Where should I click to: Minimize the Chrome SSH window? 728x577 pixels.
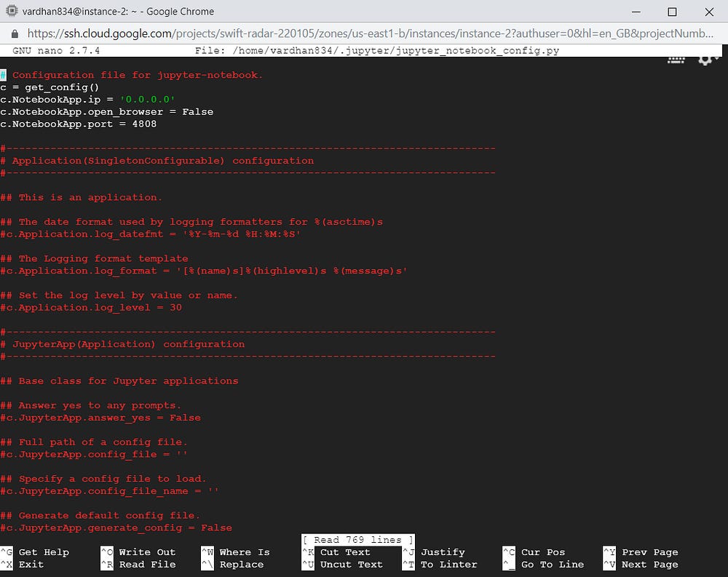pyautogui.click(x=636, y=12)
